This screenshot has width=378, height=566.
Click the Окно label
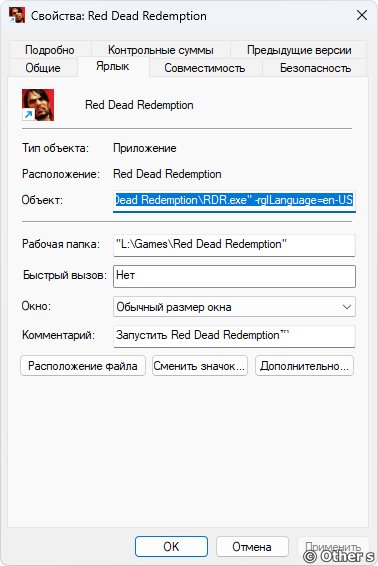point(36,306)
